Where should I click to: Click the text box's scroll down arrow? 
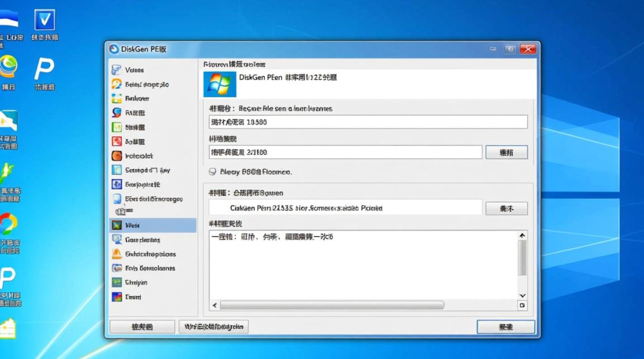click(522, 296)
